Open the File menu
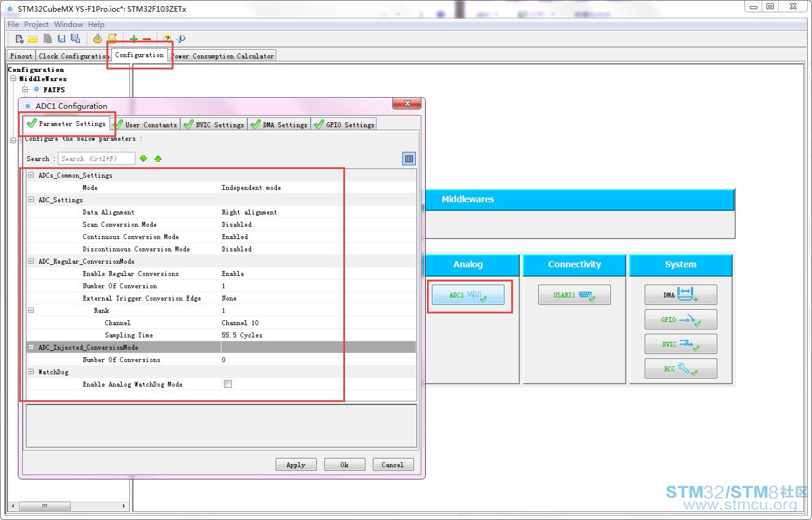The width and height of the screenshot is (812, 520). click(x=13, y=25)
